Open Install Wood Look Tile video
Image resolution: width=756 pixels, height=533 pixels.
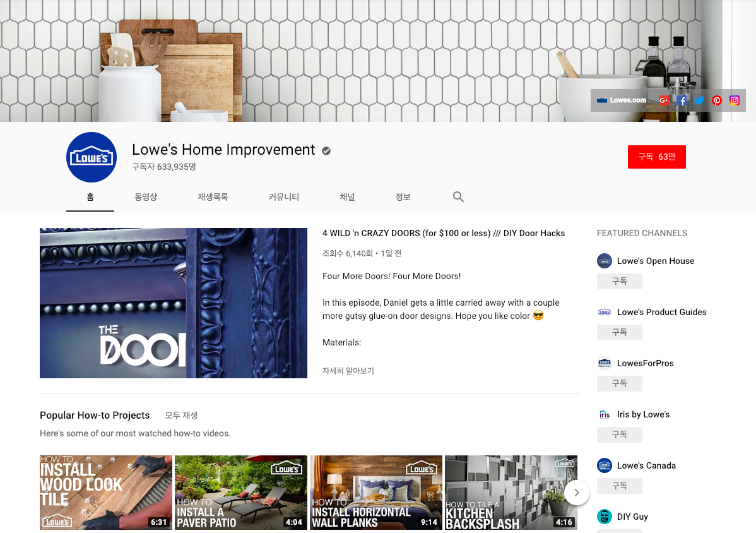(106, 493)
